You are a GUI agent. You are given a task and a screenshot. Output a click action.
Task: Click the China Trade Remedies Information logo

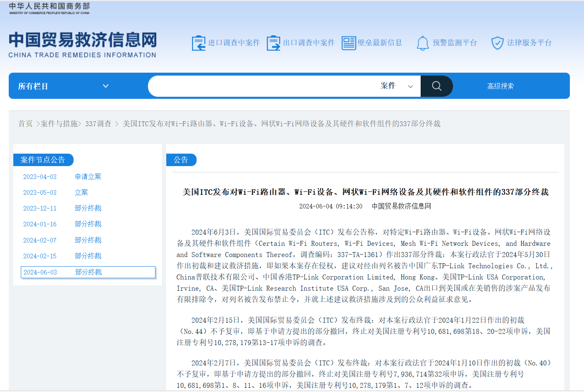82,44
